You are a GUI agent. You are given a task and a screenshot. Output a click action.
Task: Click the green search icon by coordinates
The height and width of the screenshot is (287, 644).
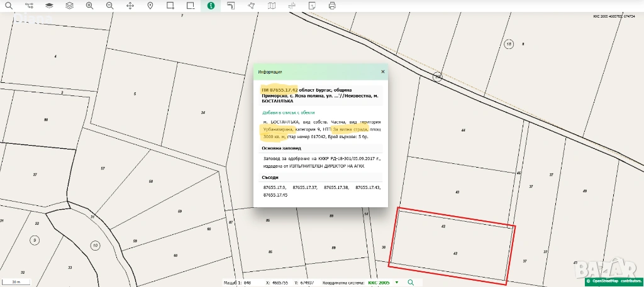pyautogui.click(x=411, y=283)
